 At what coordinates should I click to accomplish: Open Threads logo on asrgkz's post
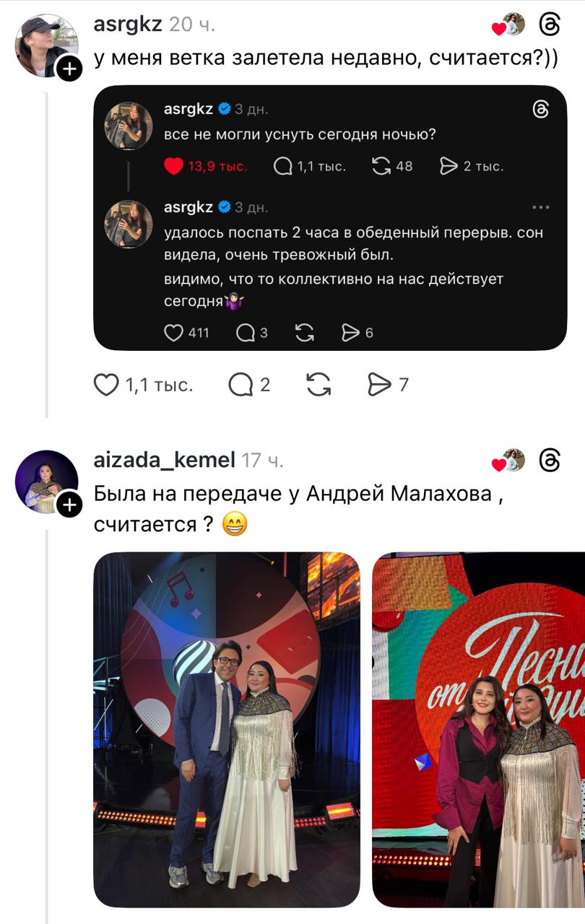tap(550, 26)
